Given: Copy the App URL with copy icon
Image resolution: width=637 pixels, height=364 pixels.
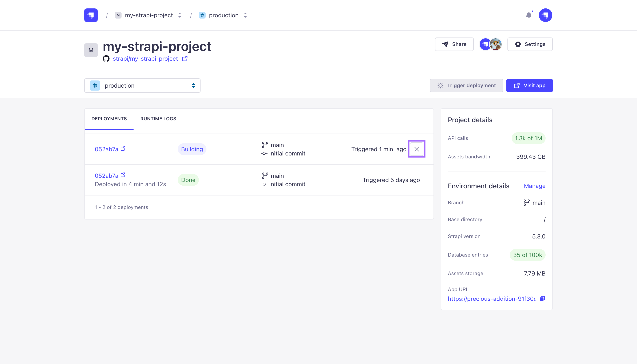Looking at the screenshot, I should [x=542, y=299].
